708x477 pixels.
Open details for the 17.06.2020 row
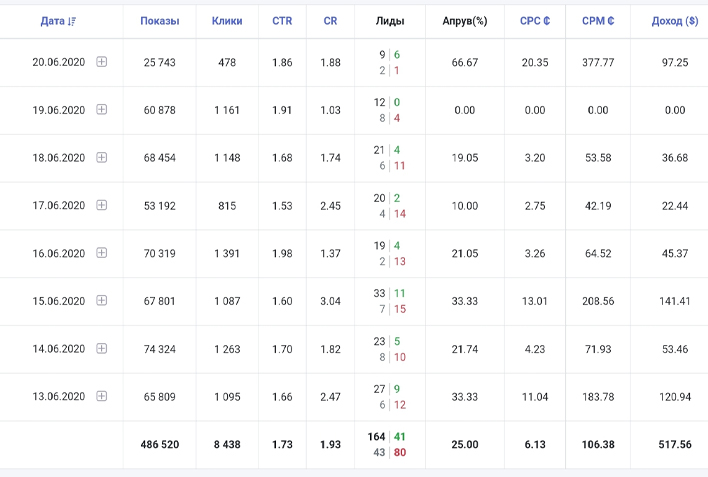(102, 206)
